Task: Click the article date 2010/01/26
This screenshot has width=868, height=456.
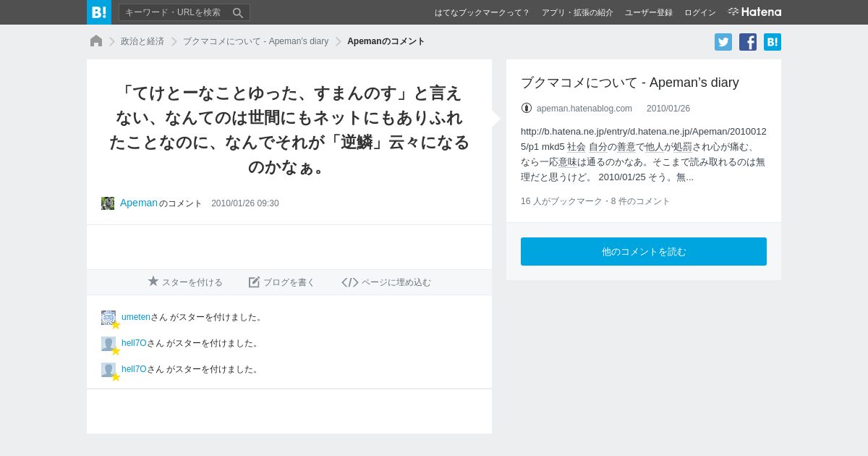Action: coord(668,109)
